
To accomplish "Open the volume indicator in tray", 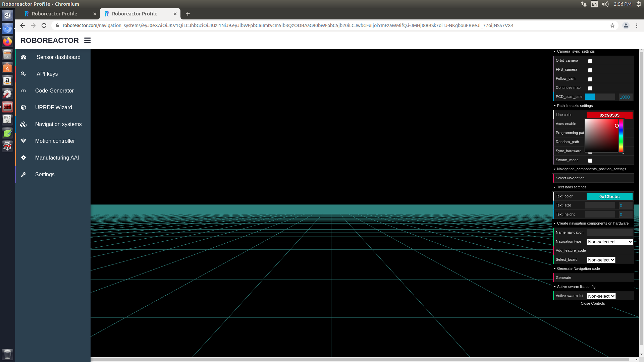I will 605,4.
